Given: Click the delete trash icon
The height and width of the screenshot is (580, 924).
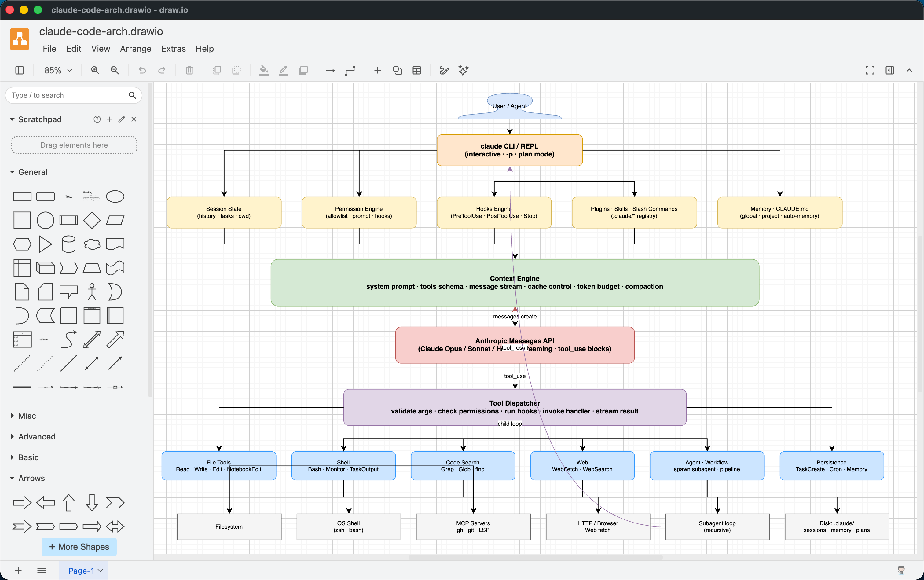Looking at the screenshot, I should point(189,70).
